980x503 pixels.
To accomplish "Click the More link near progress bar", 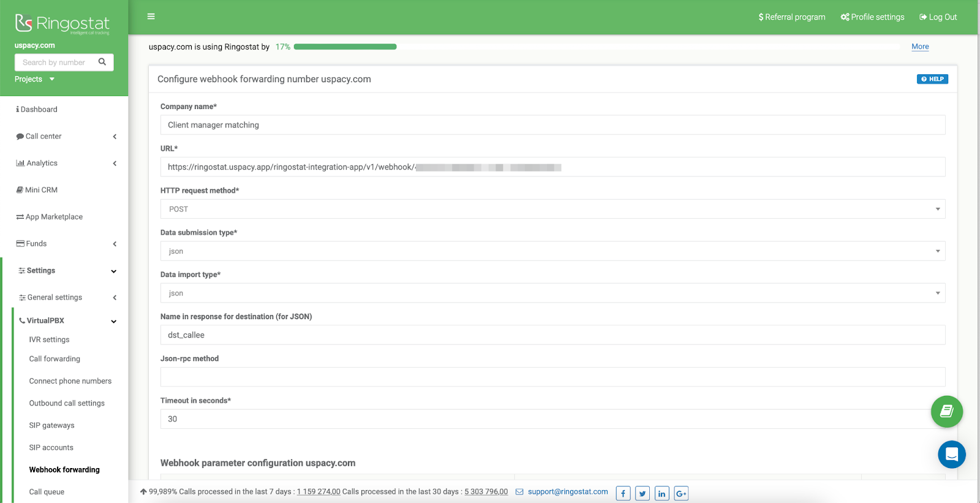I will (920, 47).
